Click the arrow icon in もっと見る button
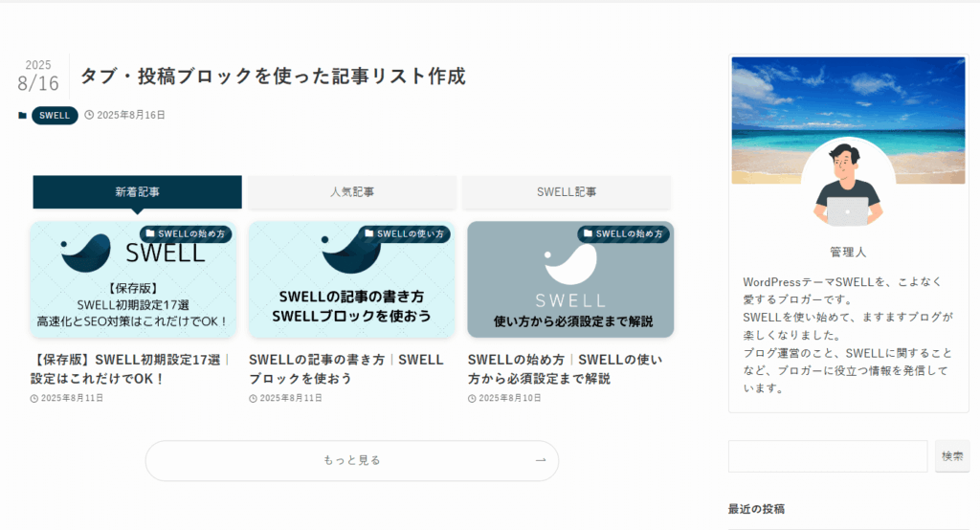 (x=541, y=460)
